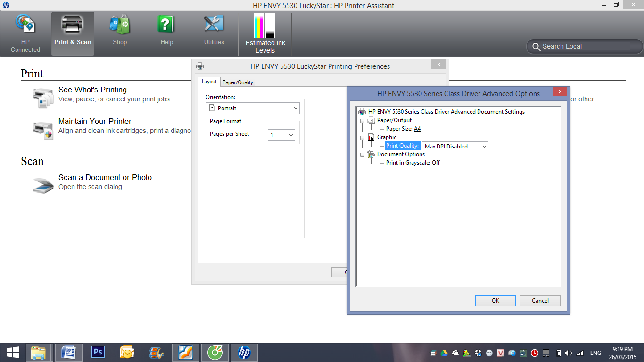
Task: Select the Print Quality tree label
Action: [x=403, y=146]
